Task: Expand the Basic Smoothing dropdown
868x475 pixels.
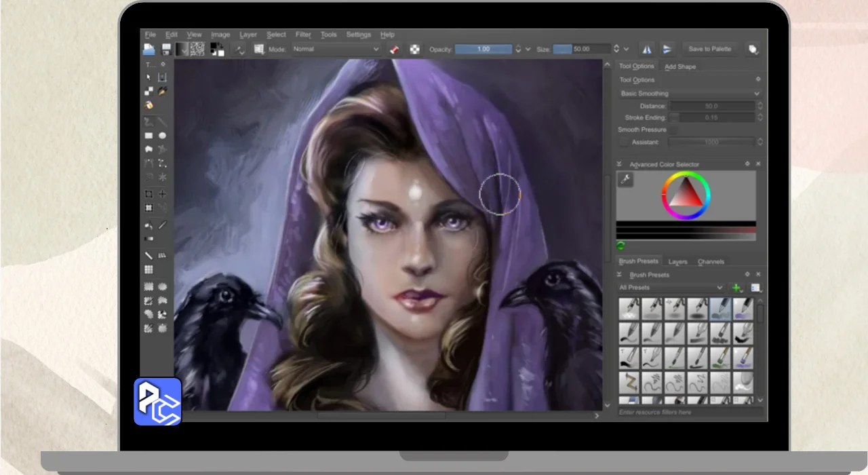Action: [689, 94]
